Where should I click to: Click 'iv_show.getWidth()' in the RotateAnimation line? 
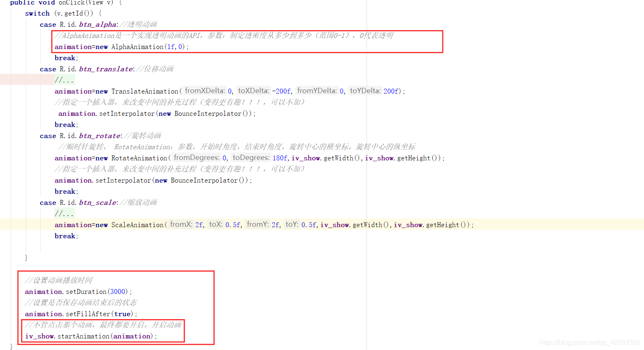pos(327,158)
